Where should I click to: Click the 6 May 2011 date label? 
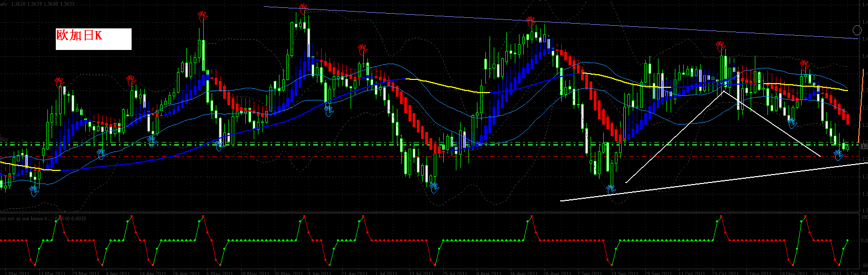219,273
